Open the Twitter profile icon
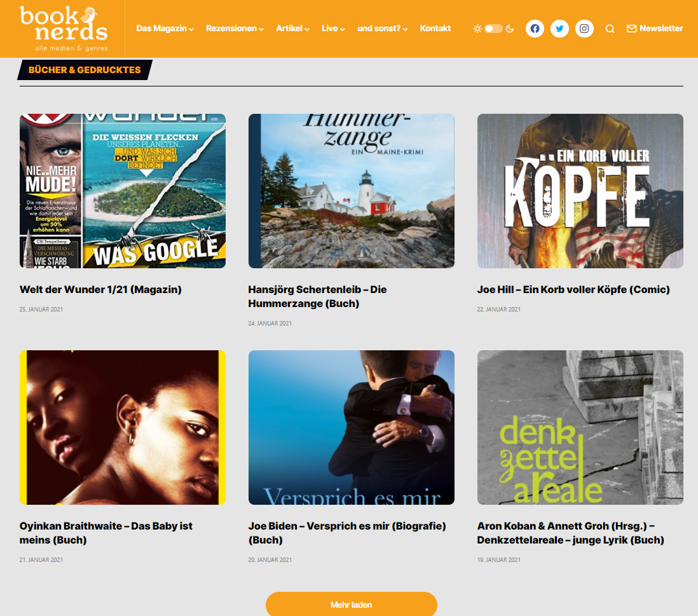Screen dimensions: 698x616 pos(559,29)
